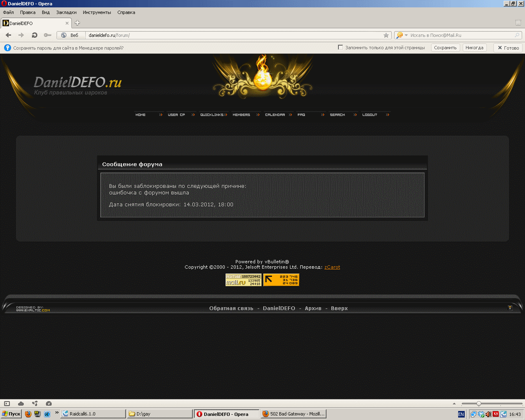This screenshot has width=525, height=420.
Task: Open the Инструменты menu
Action: pyautogui.click(x=97, y=12)
